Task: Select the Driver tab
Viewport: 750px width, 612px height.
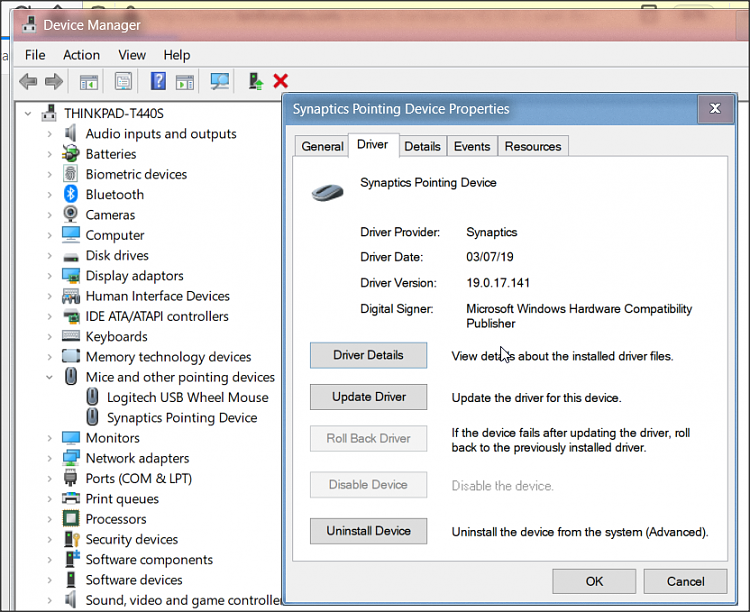Action: [373, 145]
